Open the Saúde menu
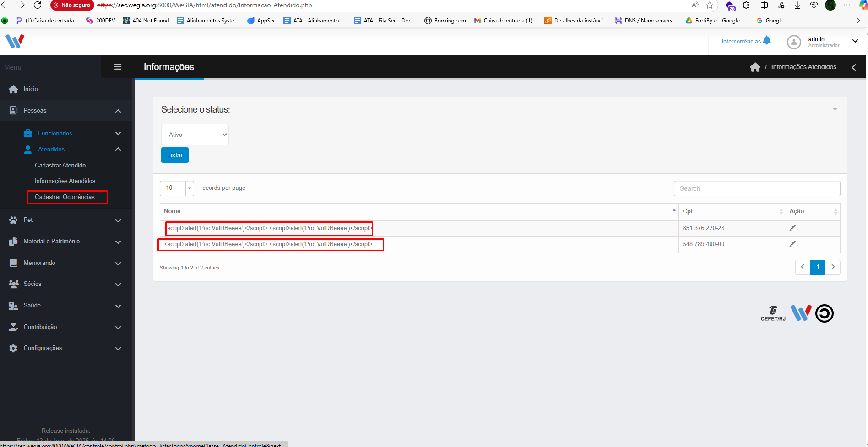Image resolution: width=868 pixels, height=447 pixels. [32, 306]
